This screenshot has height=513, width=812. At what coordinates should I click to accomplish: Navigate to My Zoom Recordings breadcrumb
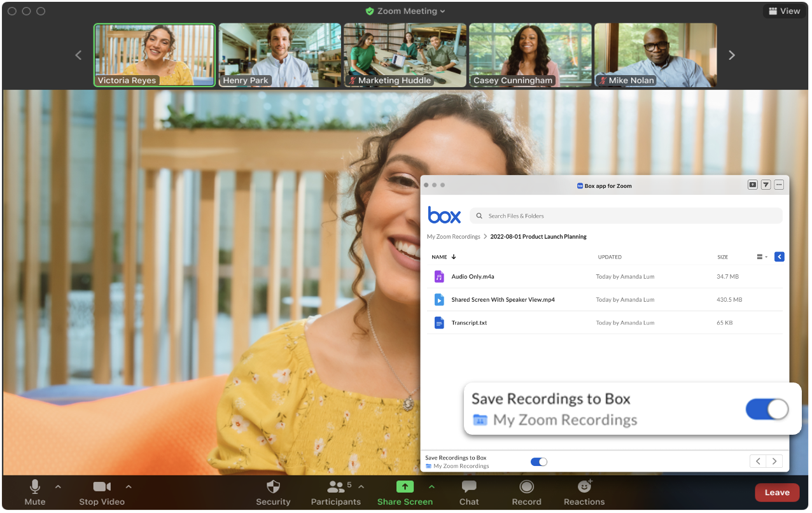tap(454, 237)
